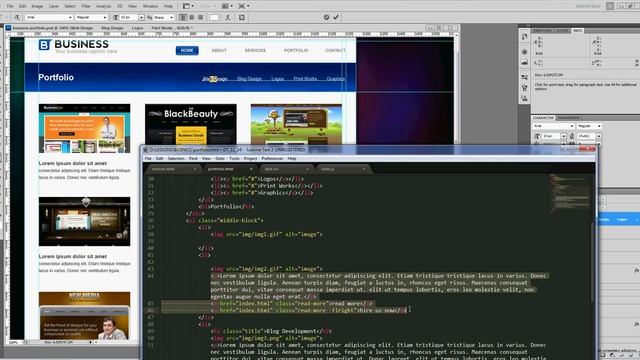The image size is (640, 360).
Task: Open the Photoshop Filter menu
Action: click(86, 6)
